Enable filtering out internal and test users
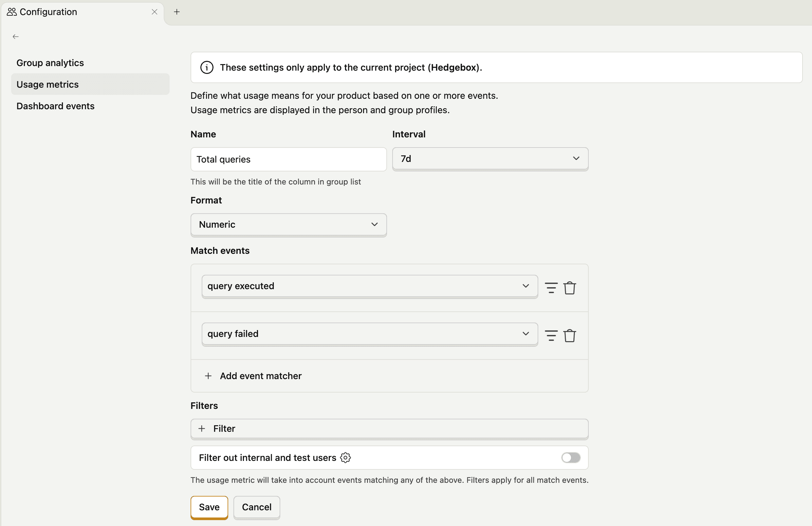Image resolution: width=812 pixels, height=526 pixels. click(x=570, y=458)
